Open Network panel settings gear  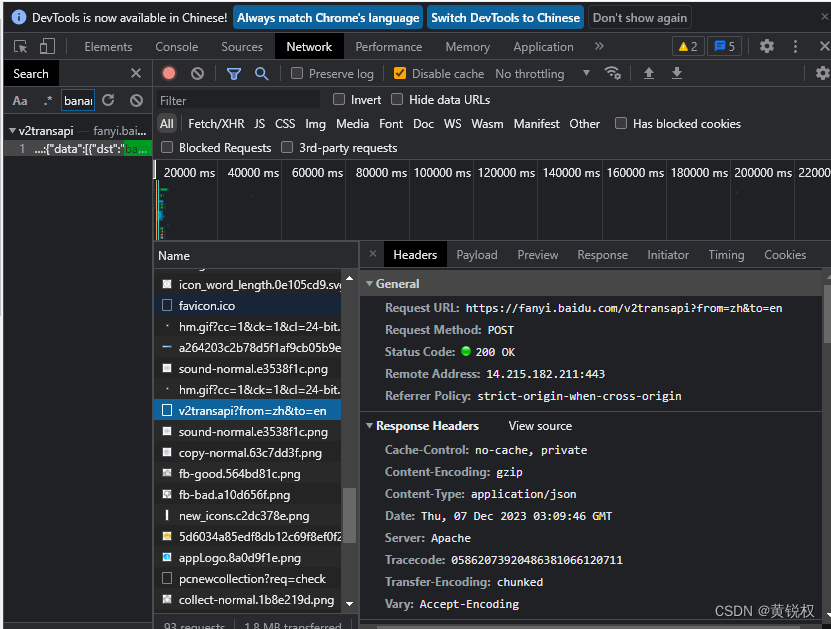point(822,73)
